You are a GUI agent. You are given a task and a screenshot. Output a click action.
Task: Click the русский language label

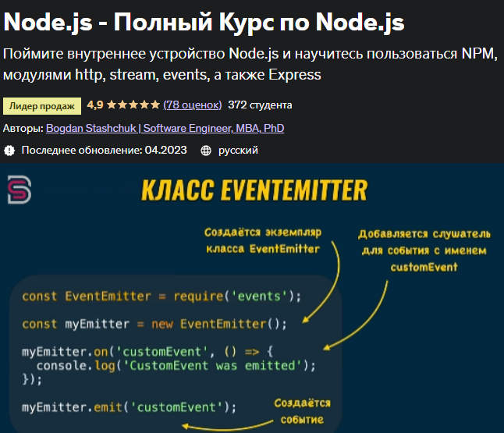click(238, 151)
